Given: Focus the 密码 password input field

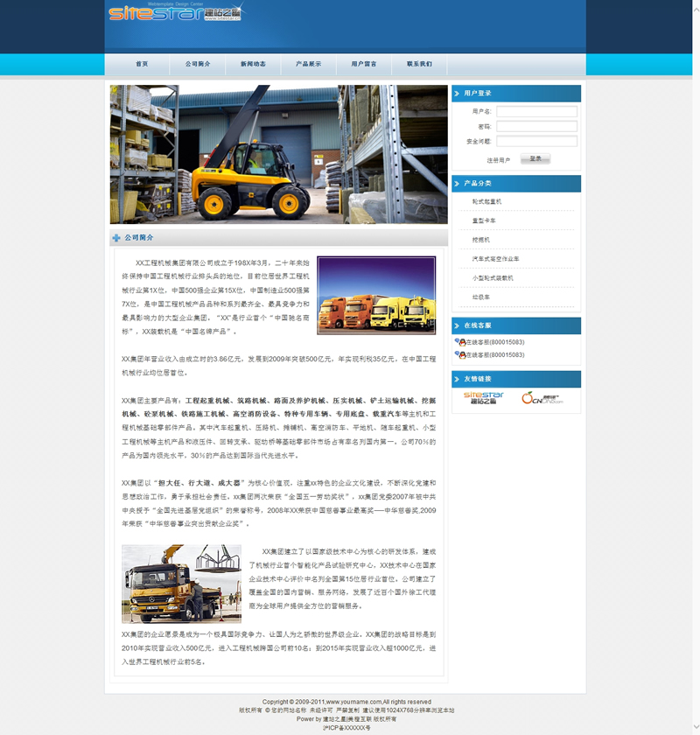Looking at the screenshot, I should click(x=536, y=126).
